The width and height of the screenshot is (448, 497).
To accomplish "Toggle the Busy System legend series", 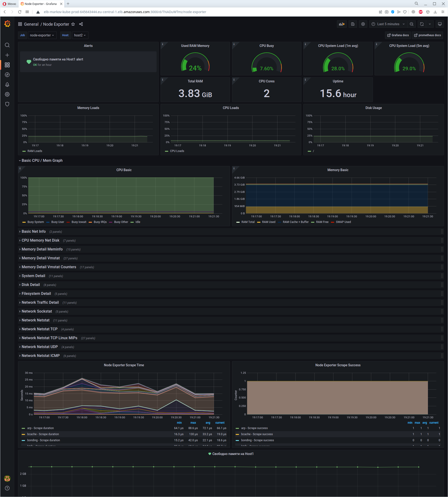I will [x=35, y=222].
